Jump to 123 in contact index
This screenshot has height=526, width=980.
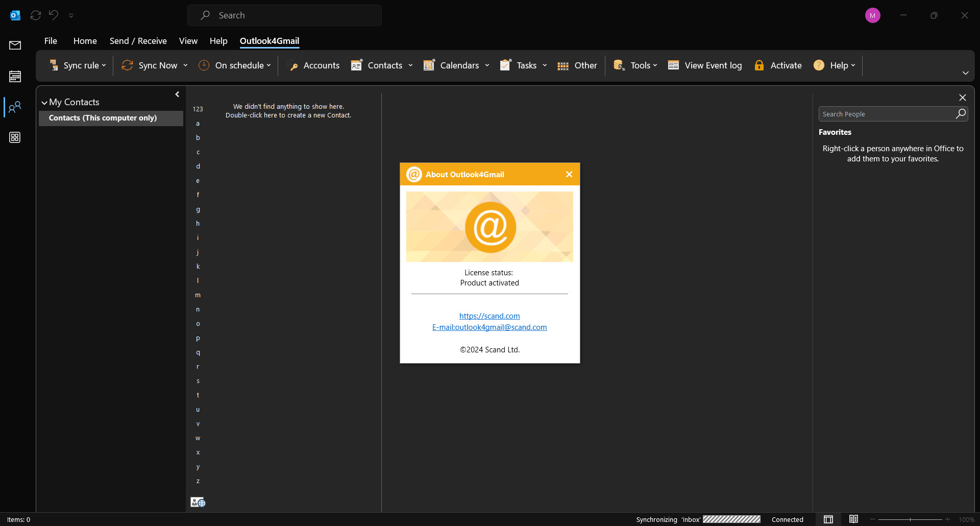pyautogui.click(x=198, y=109)
